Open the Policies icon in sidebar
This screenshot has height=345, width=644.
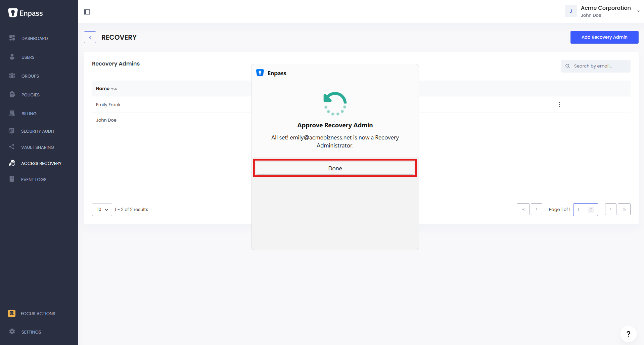click(12, 94)
